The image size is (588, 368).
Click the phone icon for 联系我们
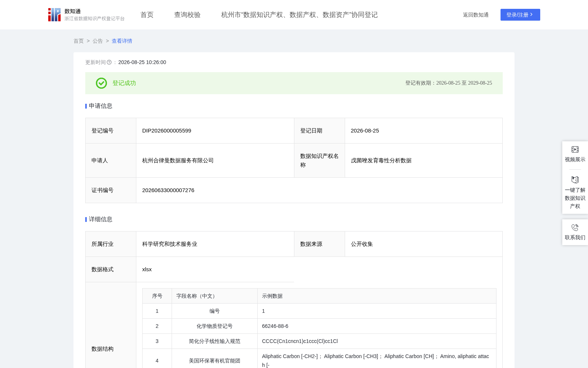coord(575,227)
